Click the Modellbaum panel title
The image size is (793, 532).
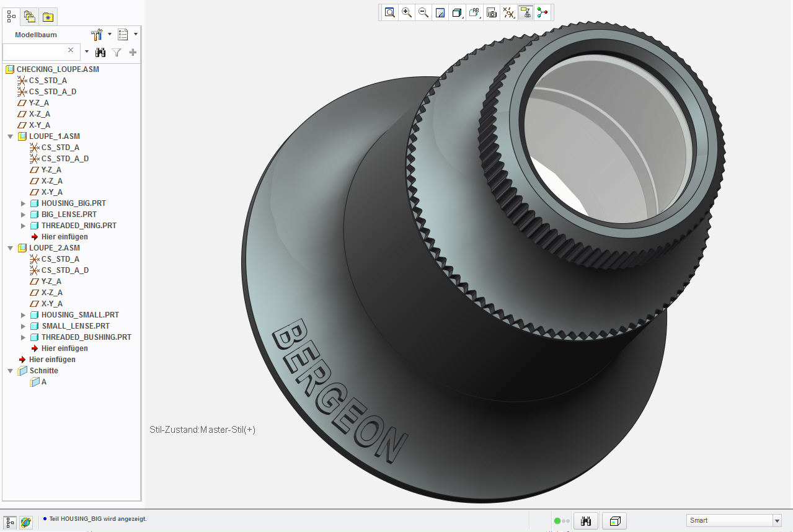pos(36,35)
